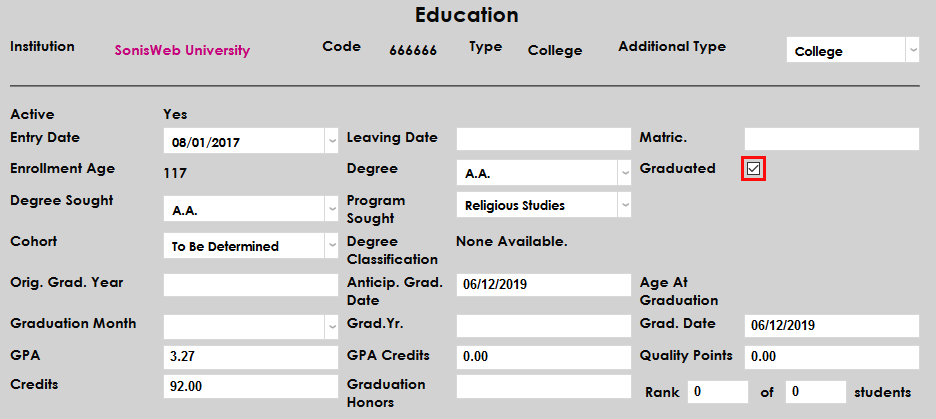The height and width of the screenshot is (419, 936).
Task: Expand the Program Sought dropdown
Action: pyautogui.click(x=624, y=205)
